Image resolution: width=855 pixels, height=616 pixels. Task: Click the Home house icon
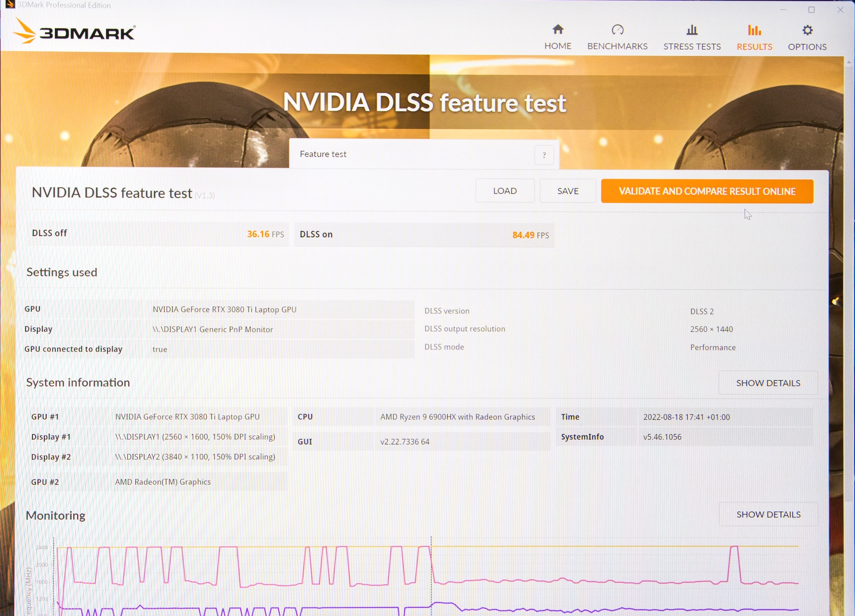[557, 30]
